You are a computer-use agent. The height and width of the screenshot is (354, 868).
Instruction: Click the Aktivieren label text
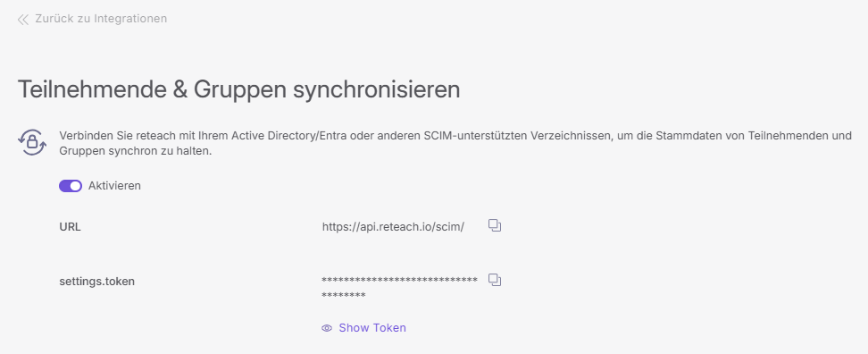tap(114, 186)
